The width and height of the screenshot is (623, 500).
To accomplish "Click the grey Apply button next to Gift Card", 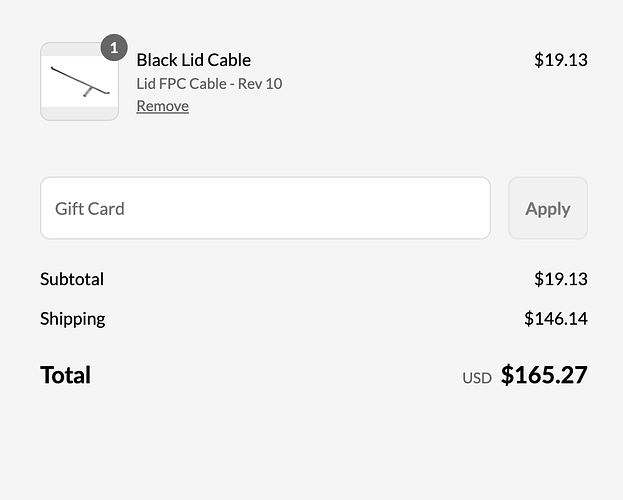I will point(548,208).
